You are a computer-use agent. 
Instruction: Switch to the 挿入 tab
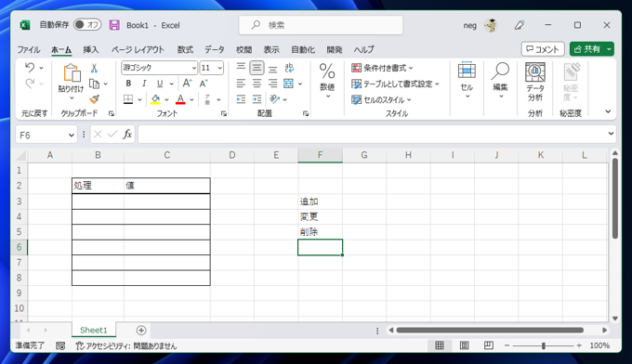(91, 49)
